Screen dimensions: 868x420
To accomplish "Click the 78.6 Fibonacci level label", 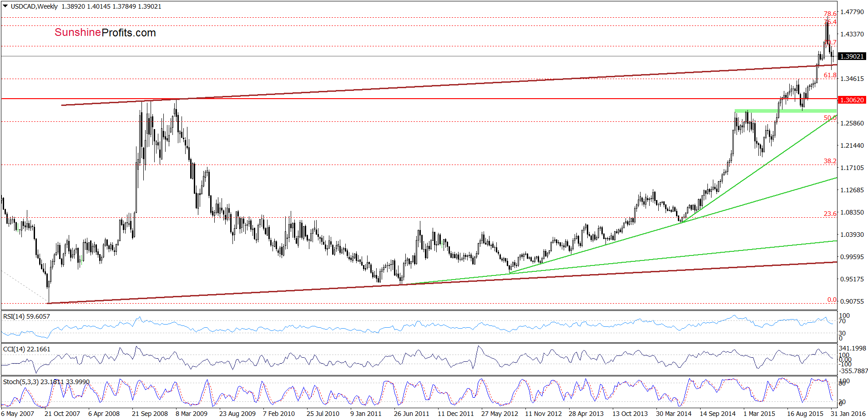I will click(830, 14).
